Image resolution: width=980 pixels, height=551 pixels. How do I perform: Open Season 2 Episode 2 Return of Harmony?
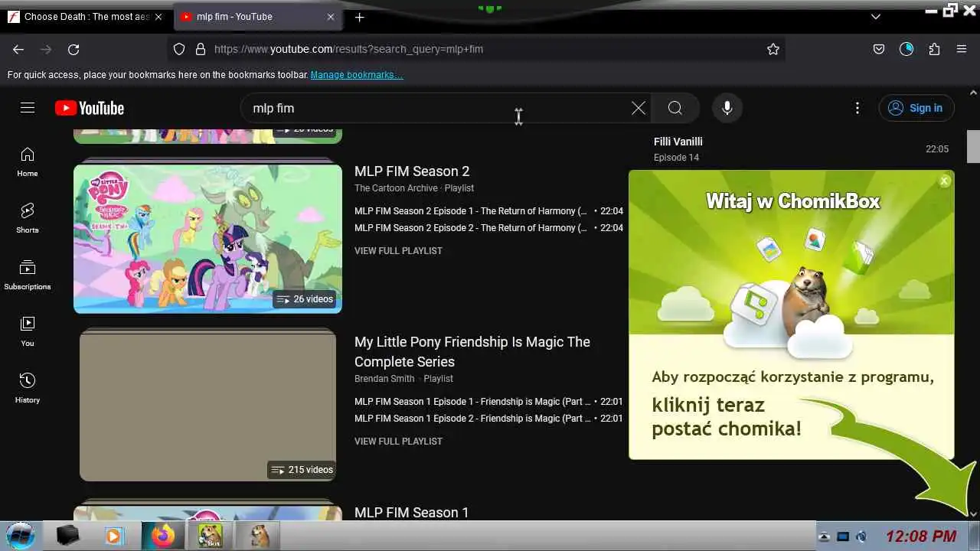tap(488, 228)
